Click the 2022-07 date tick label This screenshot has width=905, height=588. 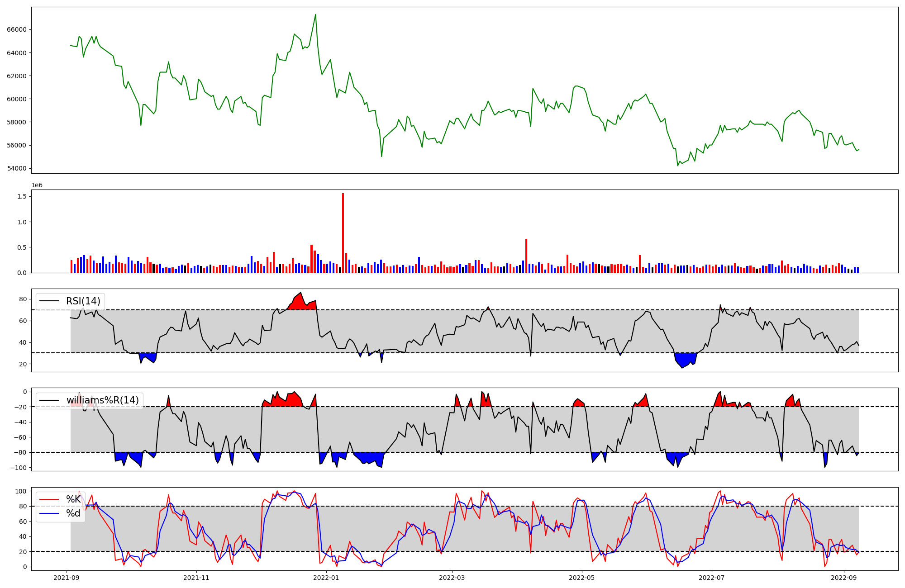(x=712, y=578)
